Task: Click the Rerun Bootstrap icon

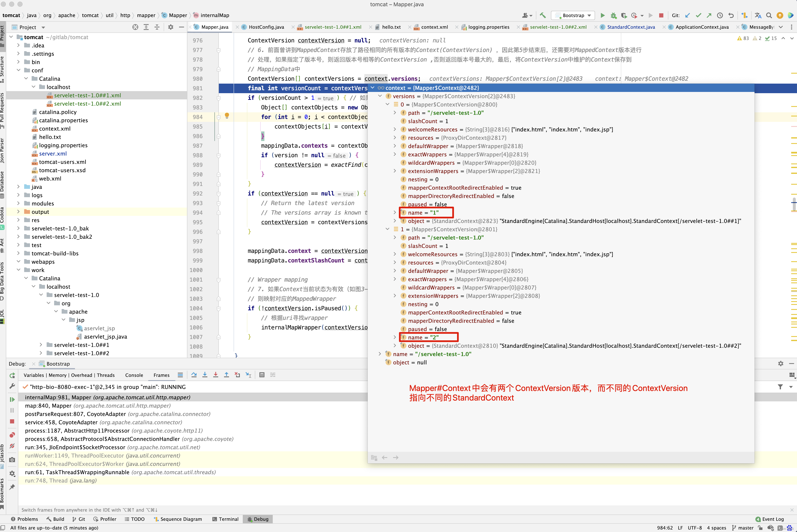Action: click(x=12, y=375)
